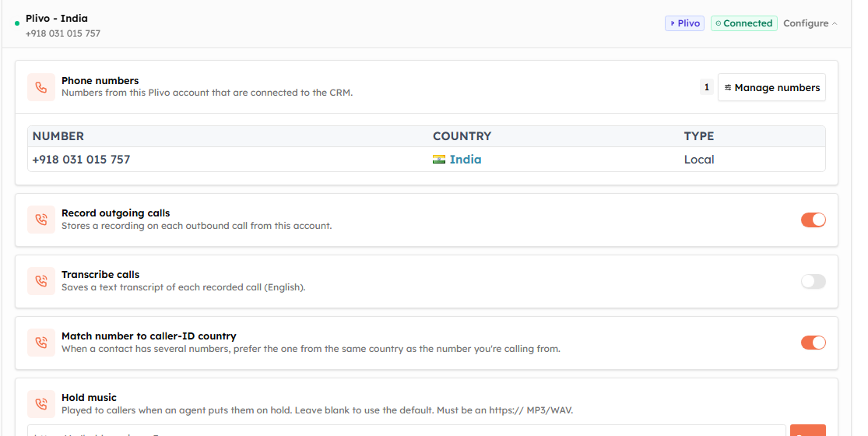Click the Plivo - India account title
Viewport: 868px width, 436px height.
tap(57, 18)
